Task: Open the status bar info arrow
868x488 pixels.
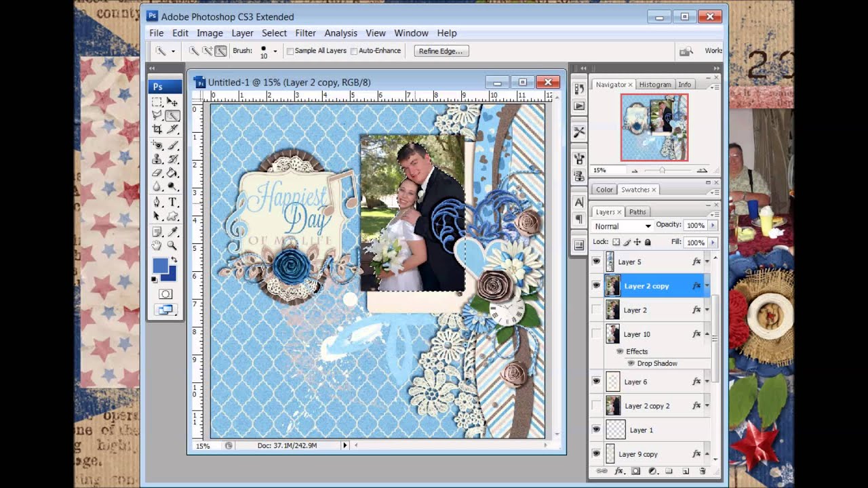Action: coord(344,445)
